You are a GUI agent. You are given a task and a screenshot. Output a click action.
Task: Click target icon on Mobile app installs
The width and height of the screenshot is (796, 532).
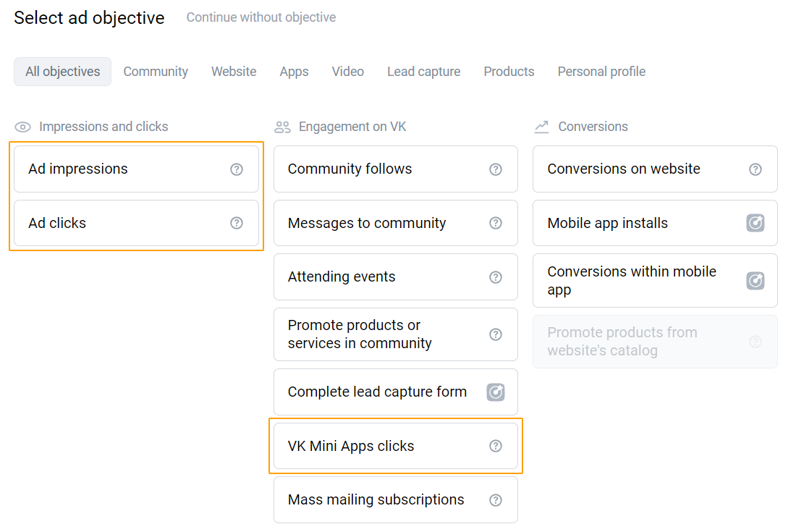point(755,223)
